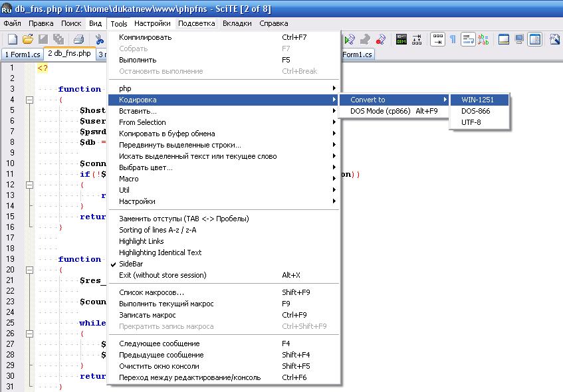Image resolution: width=563 pixels, height=392 pixels.
Task: Click the save file toolbar icon
Action: [43, 39]
